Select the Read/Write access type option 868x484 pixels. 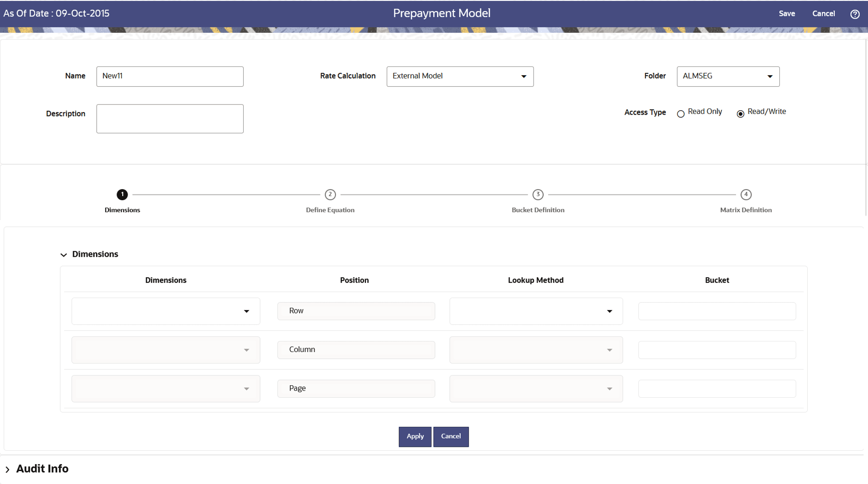(x=740, y=114)
